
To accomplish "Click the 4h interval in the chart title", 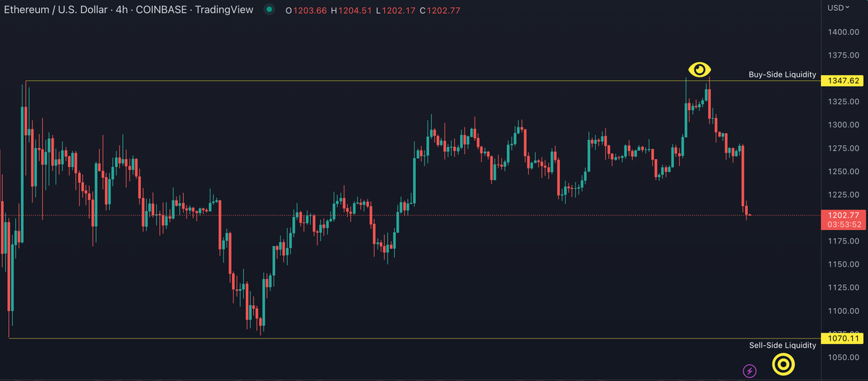I will (x=121, y=11).
